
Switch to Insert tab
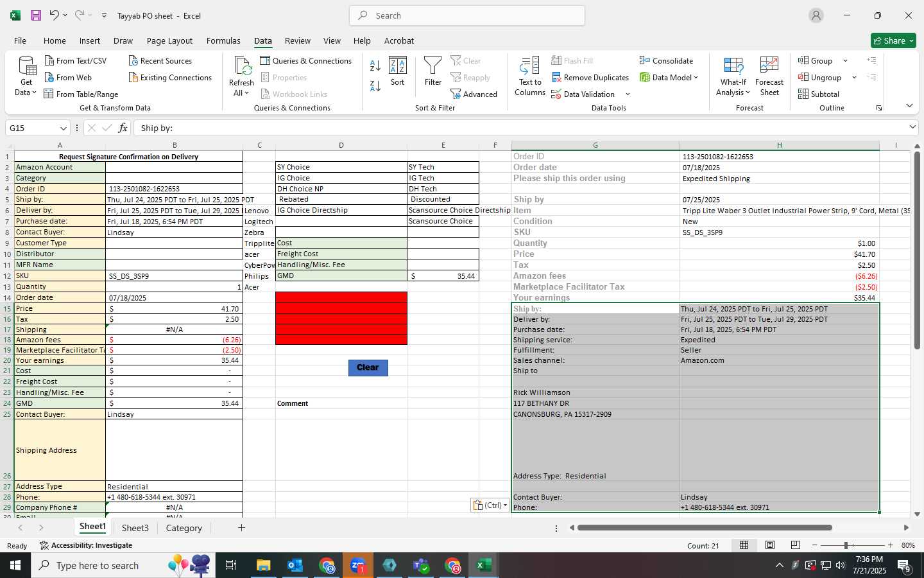tap(90, 40)
